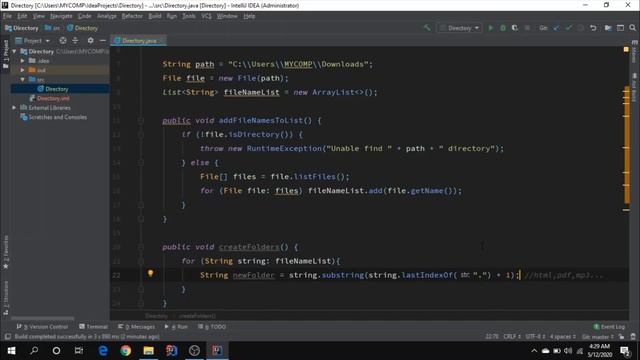Run the Directory configuration with the green play icon
Image resolution: width=640 pixels, height=360 pixels.
[491, 28]
